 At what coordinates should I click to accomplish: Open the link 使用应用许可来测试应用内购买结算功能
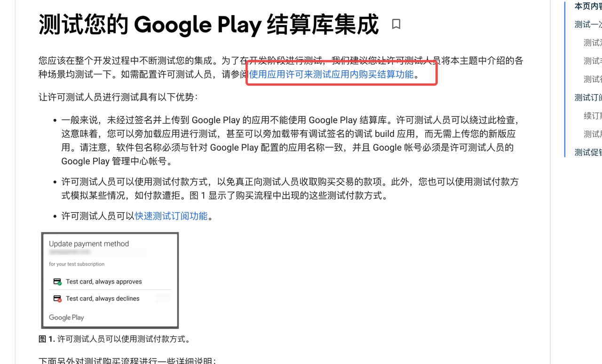click(x=332, y=74)
